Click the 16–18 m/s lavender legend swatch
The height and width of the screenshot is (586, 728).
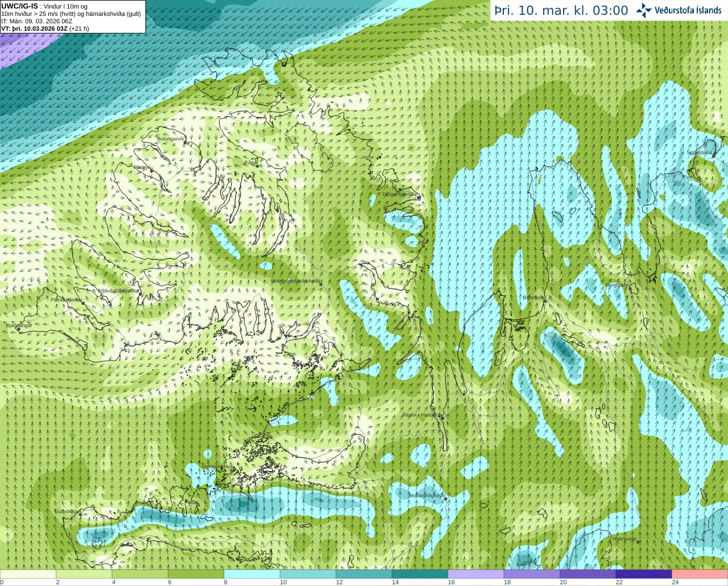pyautogui.click(x=476, y=574)
